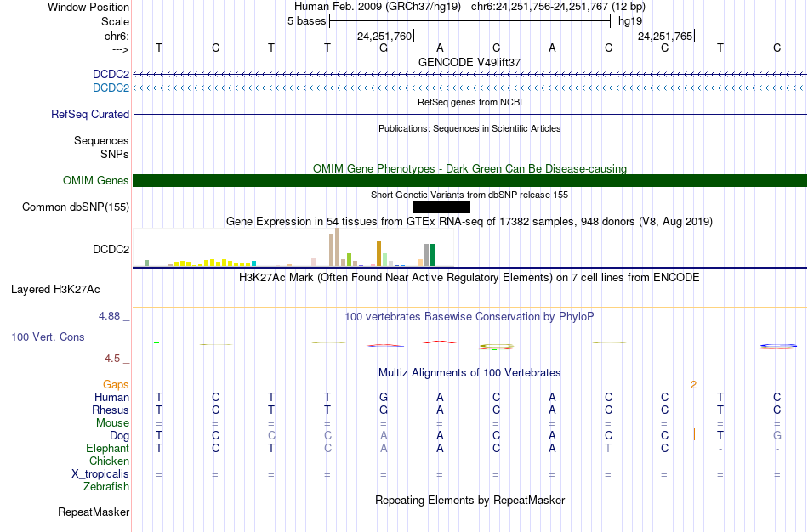The width and height of the screenshot is (808, 532).
Task: Click the Human species row label
Action: pos(111,397)
